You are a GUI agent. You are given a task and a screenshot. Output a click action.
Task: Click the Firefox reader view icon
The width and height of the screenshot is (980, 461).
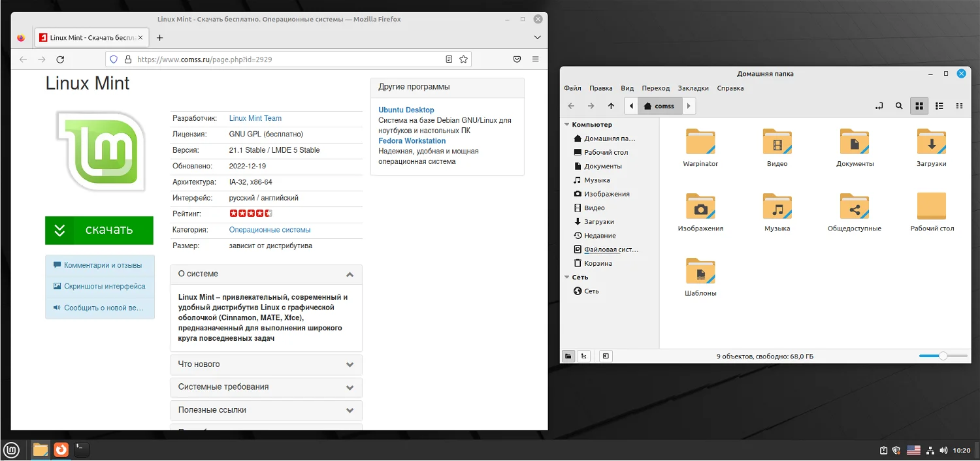(448, 59)
